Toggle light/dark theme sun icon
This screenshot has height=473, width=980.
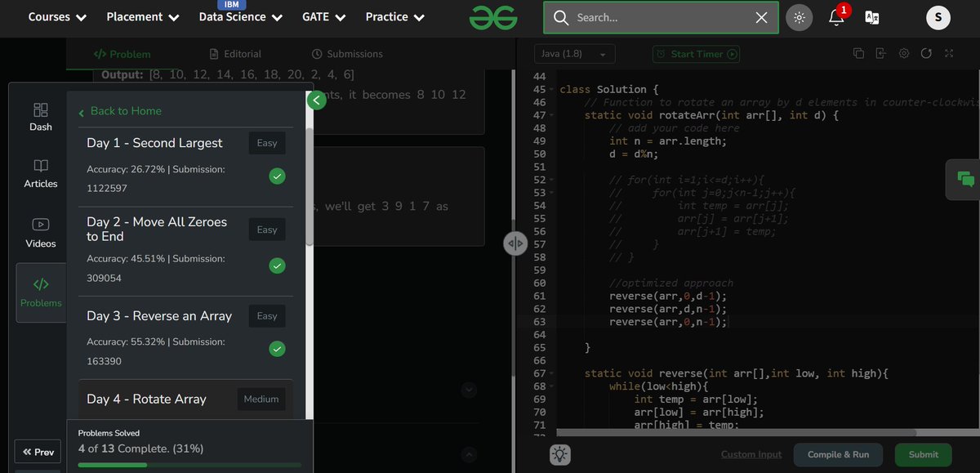(x=800, y=17)
